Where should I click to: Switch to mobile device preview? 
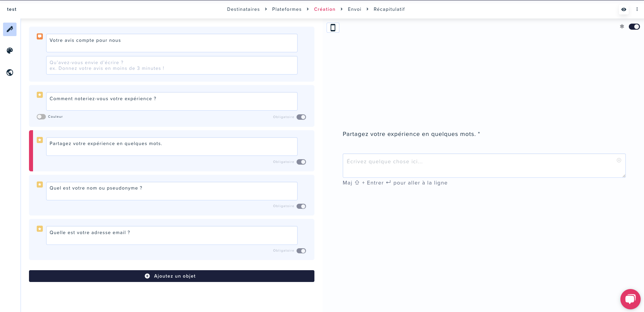click(x=333, y=28)
